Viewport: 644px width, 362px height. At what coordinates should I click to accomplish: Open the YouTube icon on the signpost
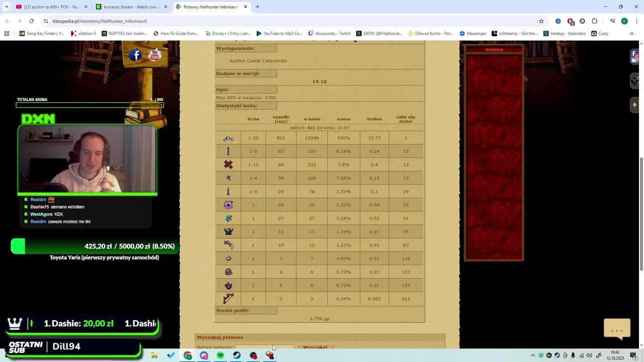154,54
